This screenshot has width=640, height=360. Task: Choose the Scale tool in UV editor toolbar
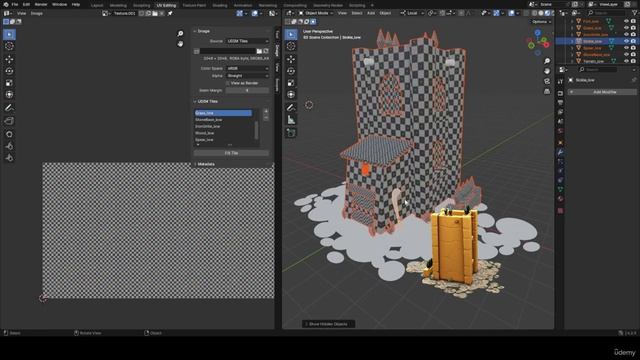tap(9, 83)
